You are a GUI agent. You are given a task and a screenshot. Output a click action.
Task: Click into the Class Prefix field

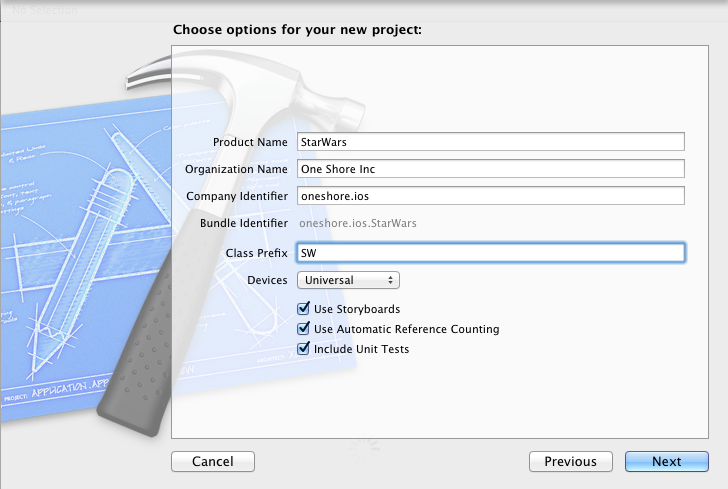(x=490, y=253)
